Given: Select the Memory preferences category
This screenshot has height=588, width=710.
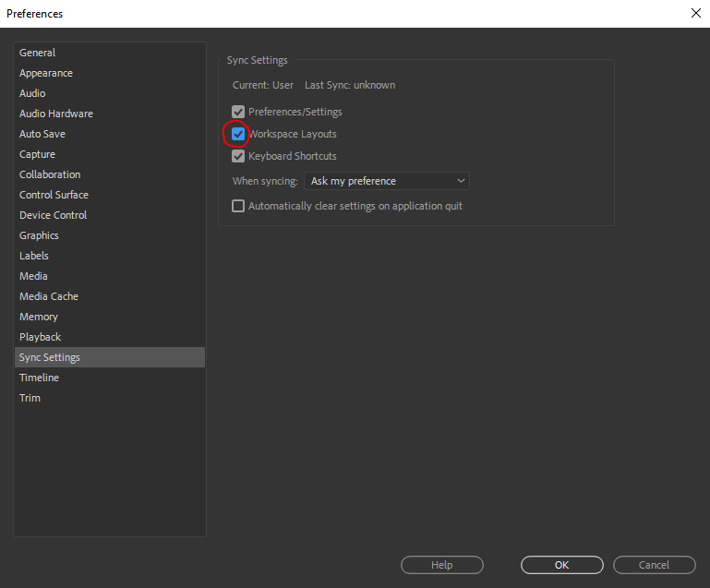Looking at the screenshot, I should click(39, 317).
